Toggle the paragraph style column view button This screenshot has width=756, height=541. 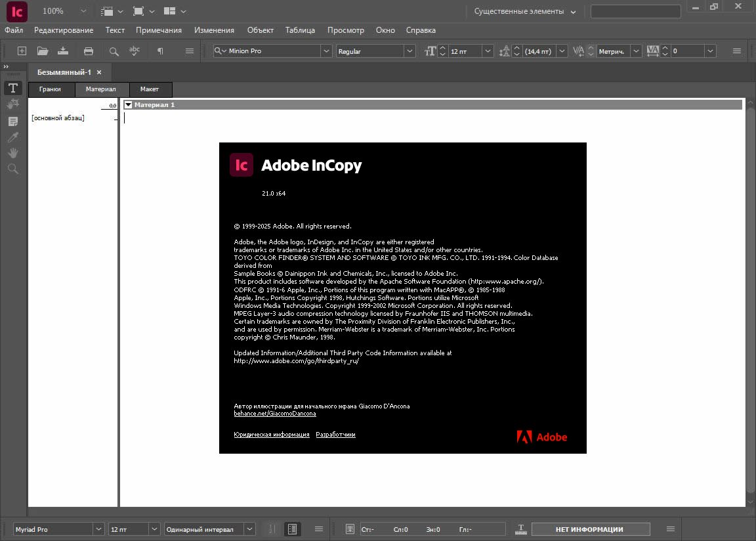(293, 529)
